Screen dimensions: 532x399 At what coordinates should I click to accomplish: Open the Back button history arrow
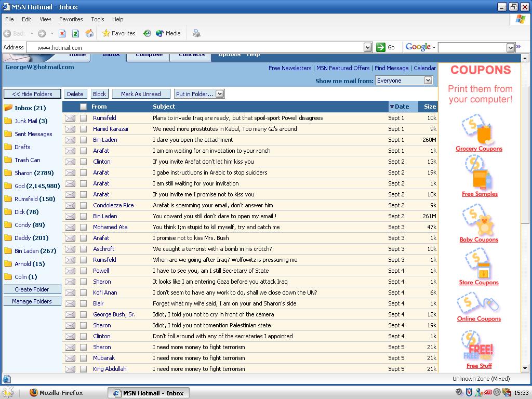click(32, 33)
